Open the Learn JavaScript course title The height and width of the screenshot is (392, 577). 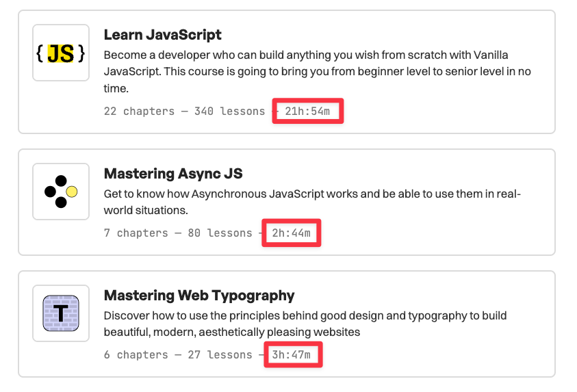(163, 35)
